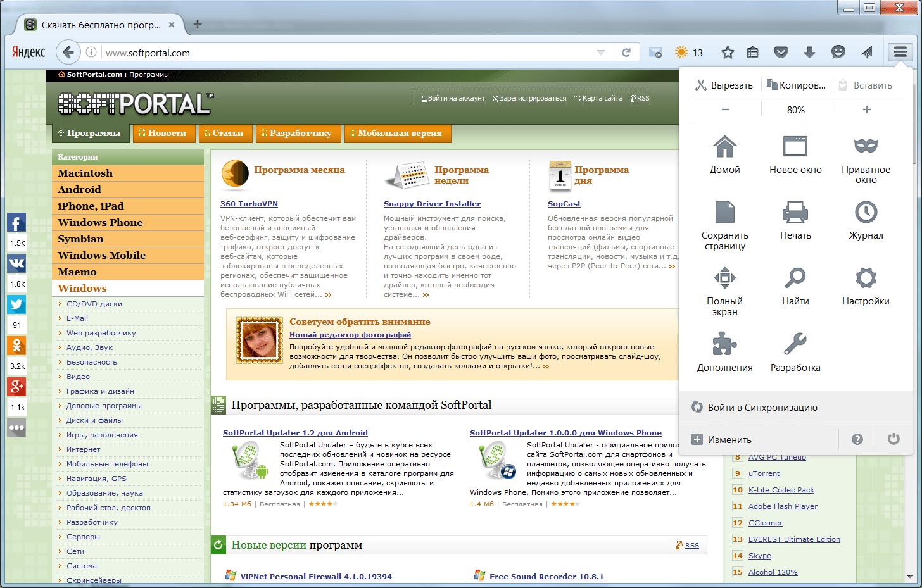Open Найти search from the menu
Screen dimensions: 922x588
pos(795,286)
